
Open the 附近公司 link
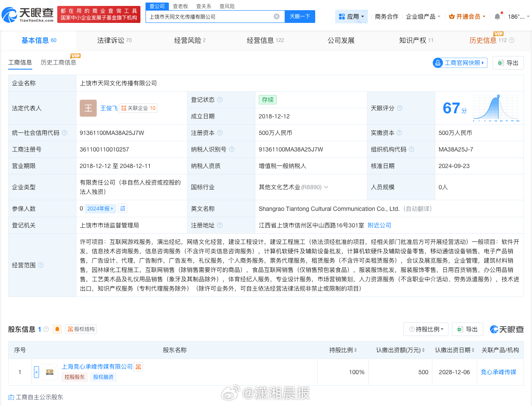click(379, 225)
